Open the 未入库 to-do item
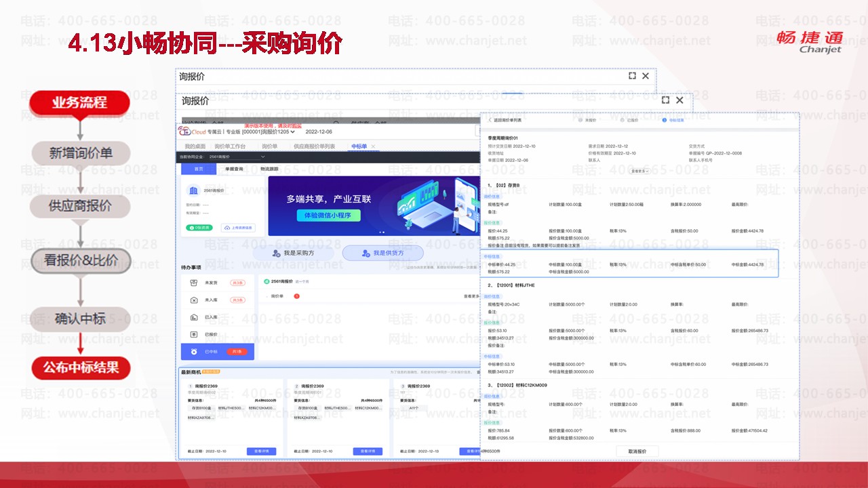 pos(217,300)
